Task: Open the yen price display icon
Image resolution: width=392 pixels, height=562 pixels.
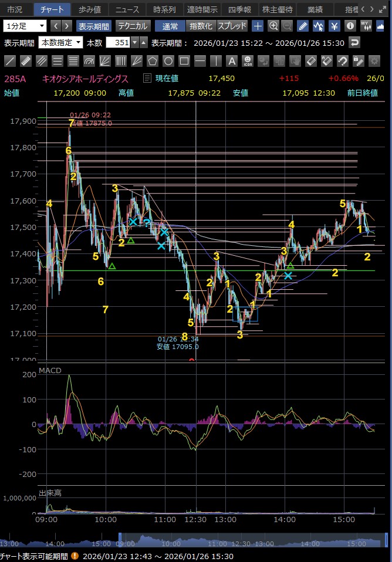Action: click(x=334, y=26)
